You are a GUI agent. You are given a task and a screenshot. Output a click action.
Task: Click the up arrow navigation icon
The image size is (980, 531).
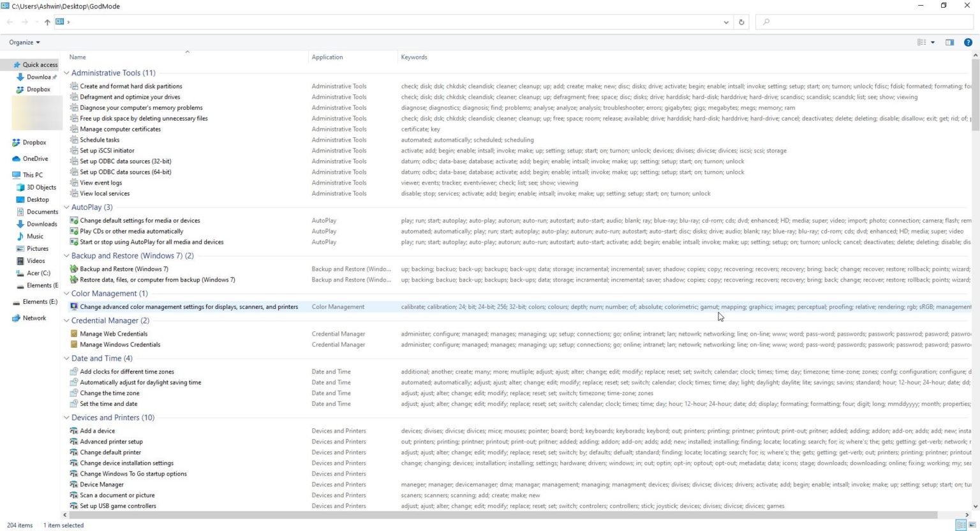pos(47,22)
